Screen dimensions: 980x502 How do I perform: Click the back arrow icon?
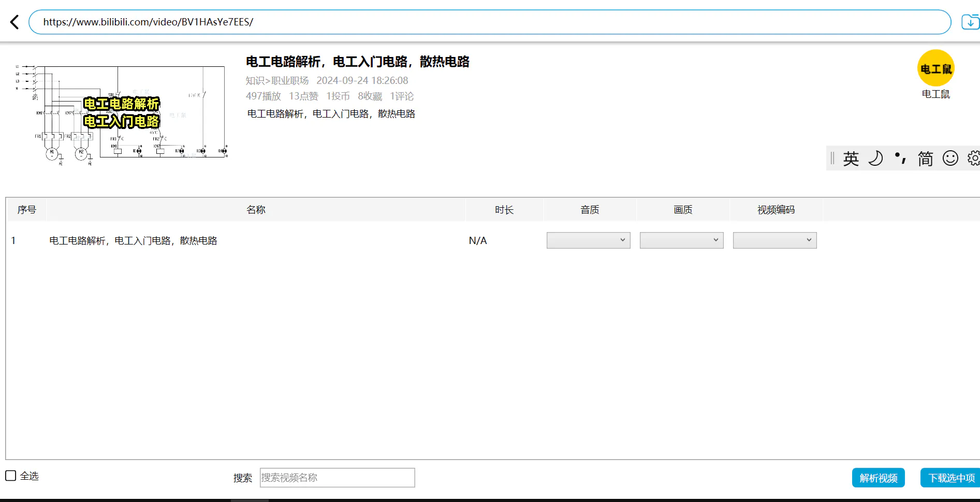(14, 22)
